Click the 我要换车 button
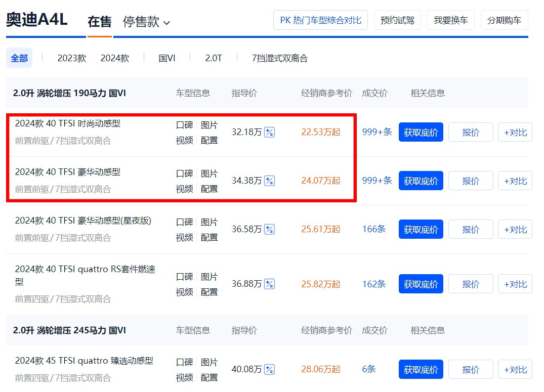Image resolution: width=544 pixels, height=392 pixels. (x=451, y=20)
